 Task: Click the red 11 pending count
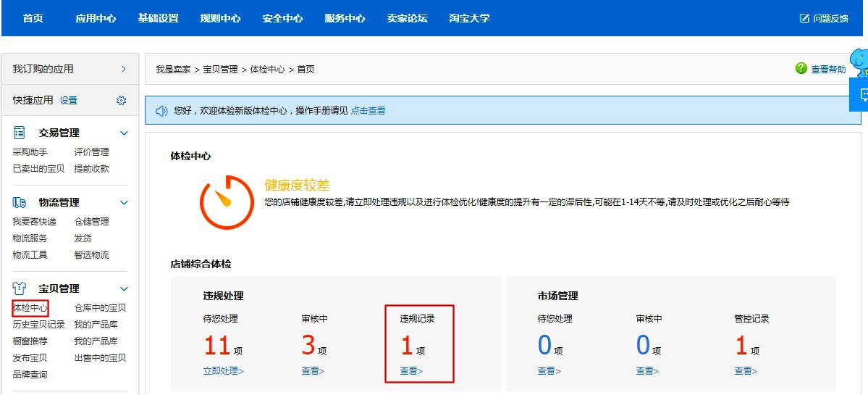[217, 346]
